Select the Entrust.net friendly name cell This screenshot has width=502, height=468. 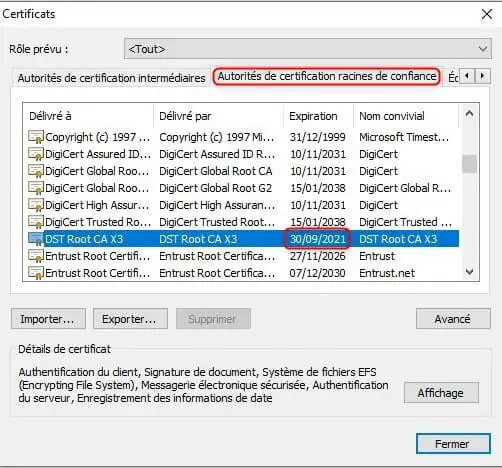click(387, 273)
